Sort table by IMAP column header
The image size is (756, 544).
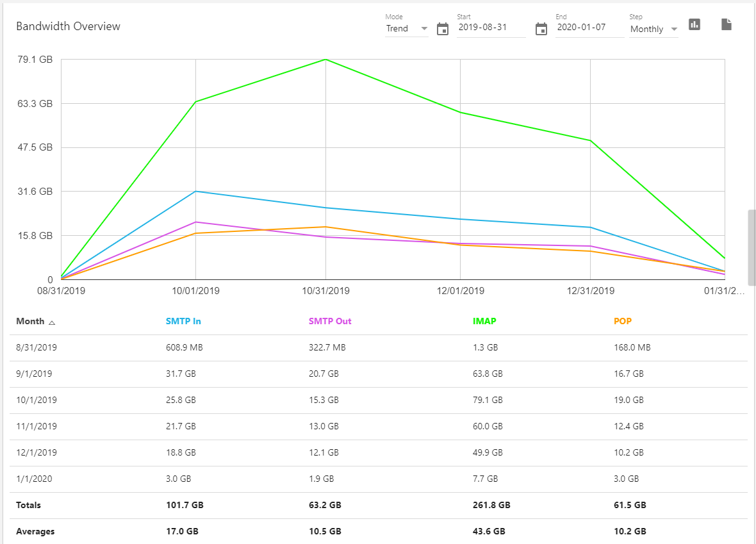pyautogui.click(x=484, y=321)
